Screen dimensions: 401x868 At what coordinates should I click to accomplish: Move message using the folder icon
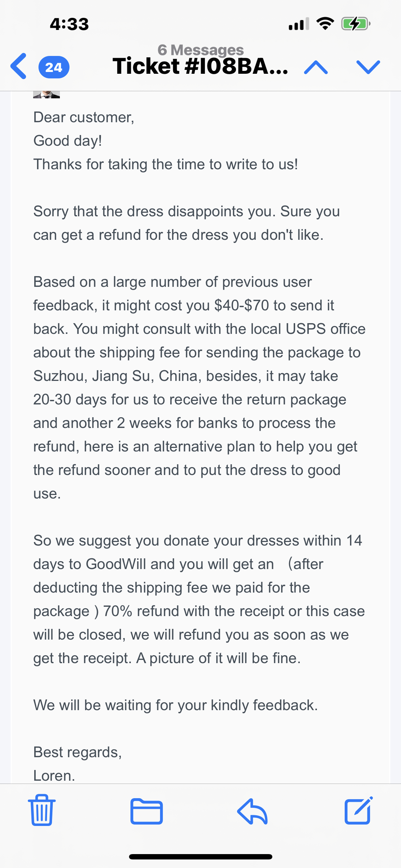(x=146, y=811)
